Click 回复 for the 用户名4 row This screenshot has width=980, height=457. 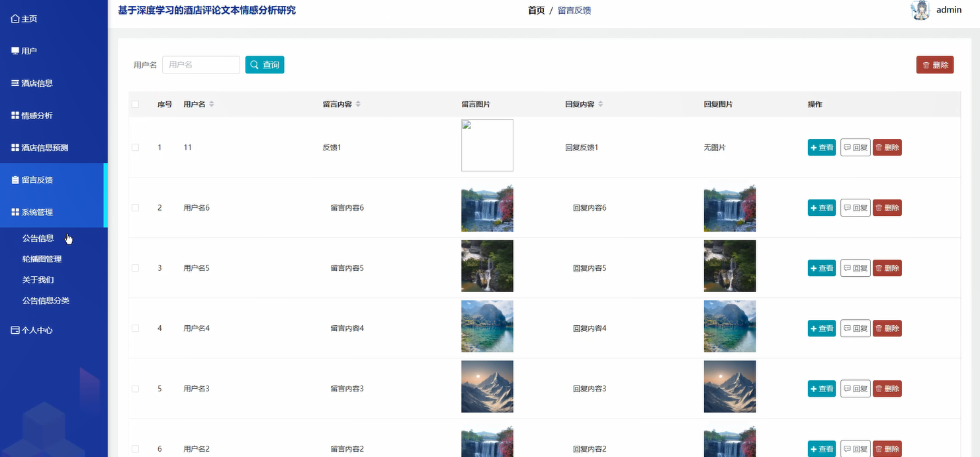point(856,328)
